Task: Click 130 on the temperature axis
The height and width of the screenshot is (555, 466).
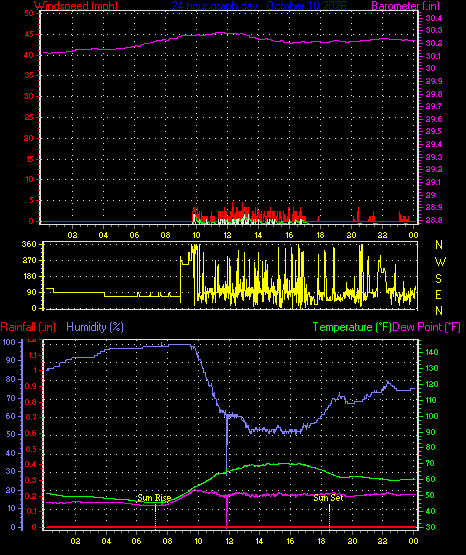Action: pos(432,368)
